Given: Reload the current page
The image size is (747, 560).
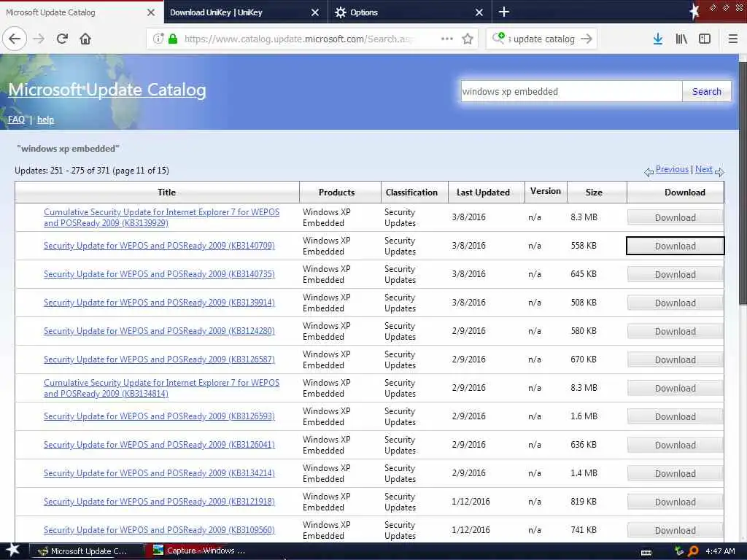Looking at the screenshot, I should tap(63, 39).
